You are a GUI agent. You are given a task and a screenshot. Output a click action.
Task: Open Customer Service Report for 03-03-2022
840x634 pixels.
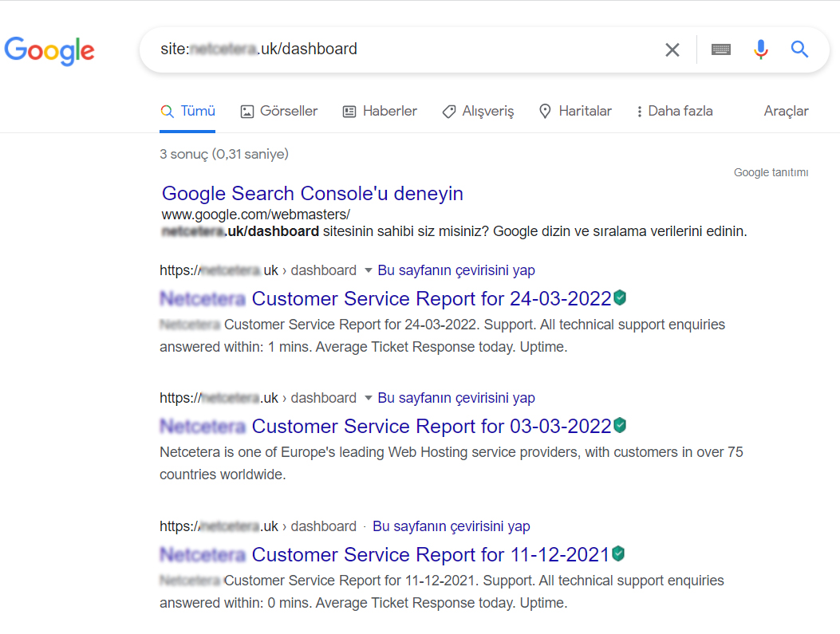386,426
